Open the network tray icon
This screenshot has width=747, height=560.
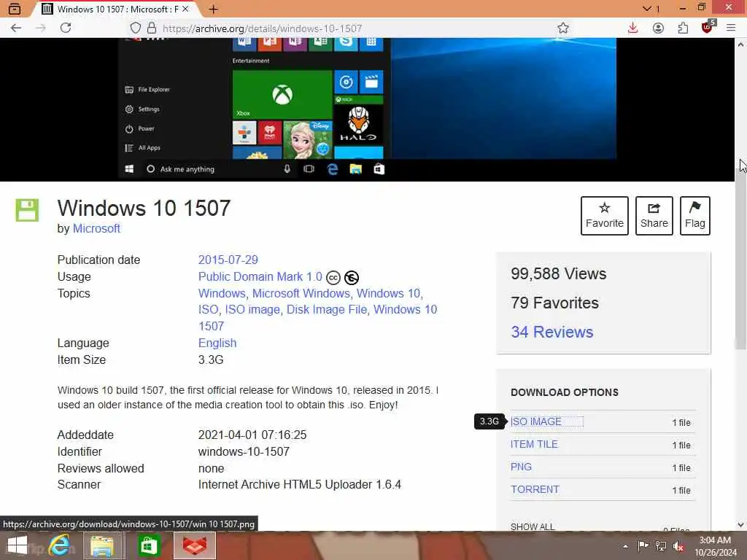pyautogui.click(x=661, y=545)
